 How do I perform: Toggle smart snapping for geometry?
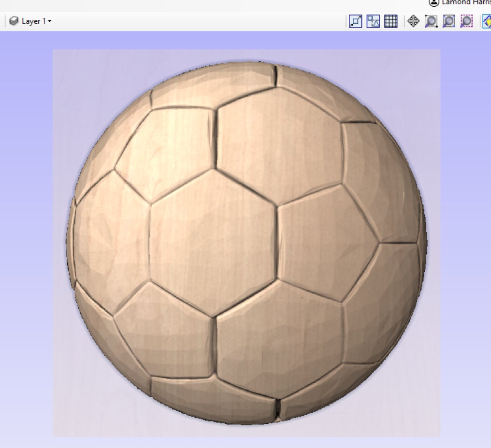[372, 21]
